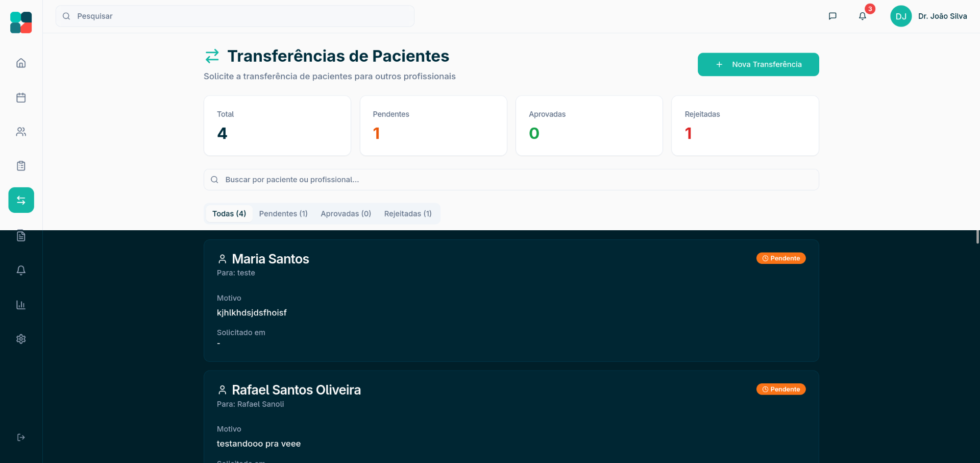980x463 pixels.
Task: Open the clipboard records sidebar icon
Action: tap(21, 166)
